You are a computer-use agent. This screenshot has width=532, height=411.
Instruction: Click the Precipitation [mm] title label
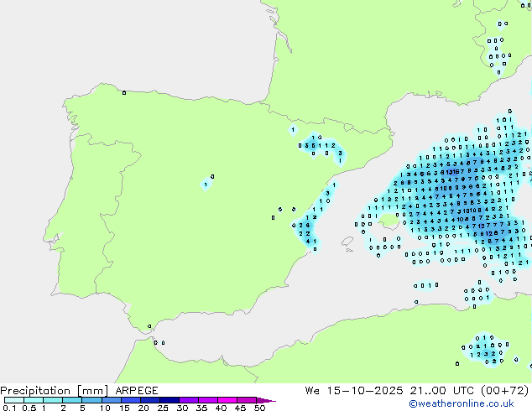pyautogui.click(x=55, y=391)
